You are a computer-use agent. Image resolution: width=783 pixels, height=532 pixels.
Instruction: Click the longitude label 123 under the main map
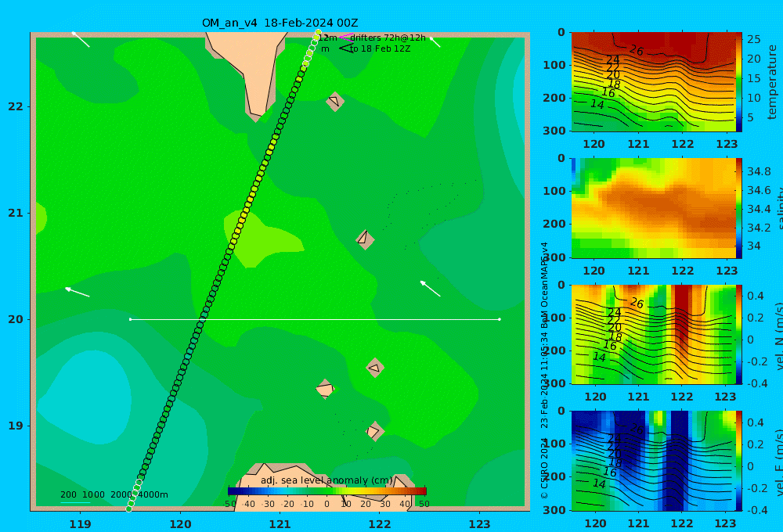480,524
